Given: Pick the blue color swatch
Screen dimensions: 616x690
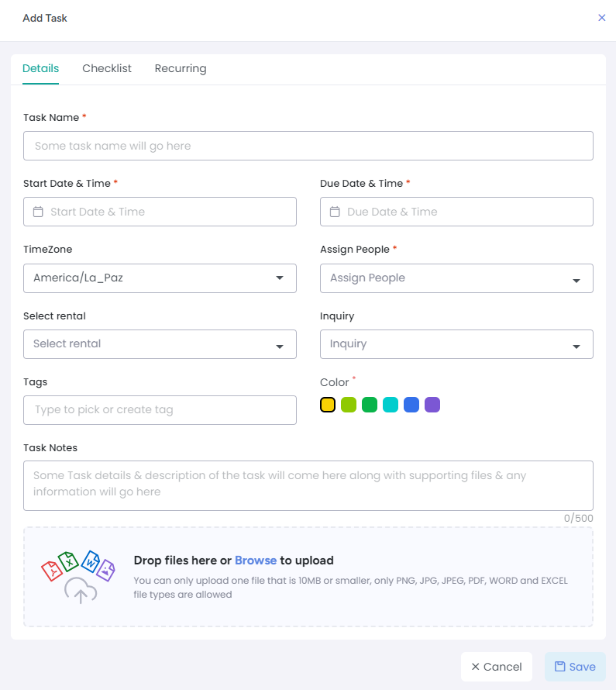Looking at the screenshot, I should [x=411, y=405].
